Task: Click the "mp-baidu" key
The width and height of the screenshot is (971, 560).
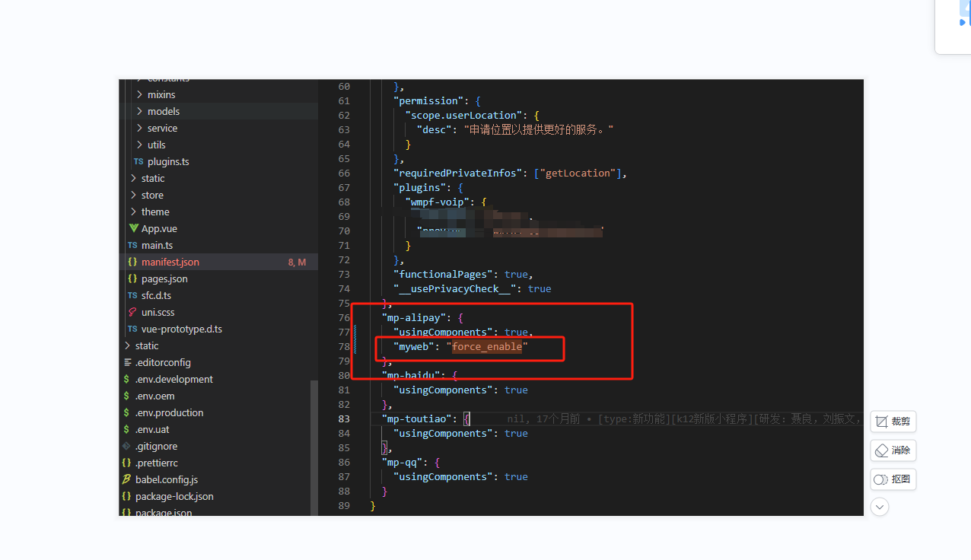Action: (412, 375)
